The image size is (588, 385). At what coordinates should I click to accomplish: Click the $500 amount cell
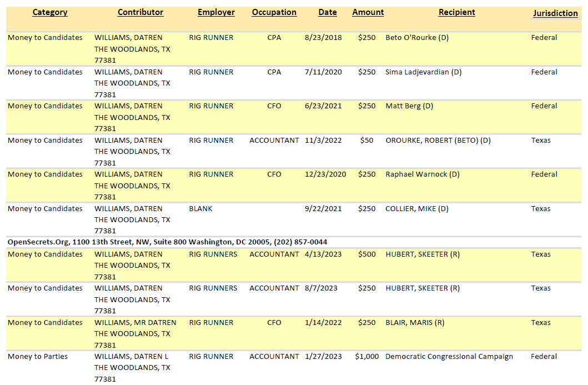tap(367, 254)
